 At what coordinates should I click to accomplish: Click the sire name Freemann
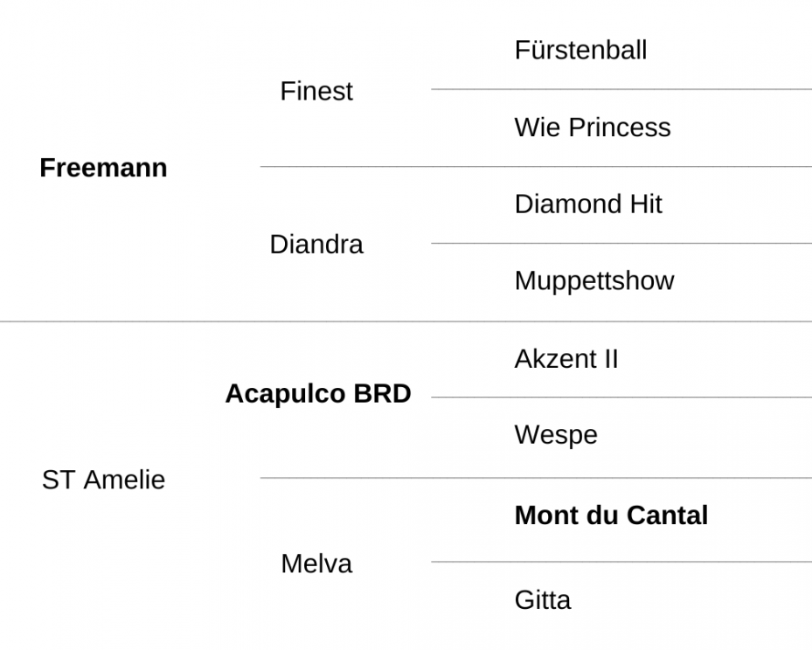(103, 168)
